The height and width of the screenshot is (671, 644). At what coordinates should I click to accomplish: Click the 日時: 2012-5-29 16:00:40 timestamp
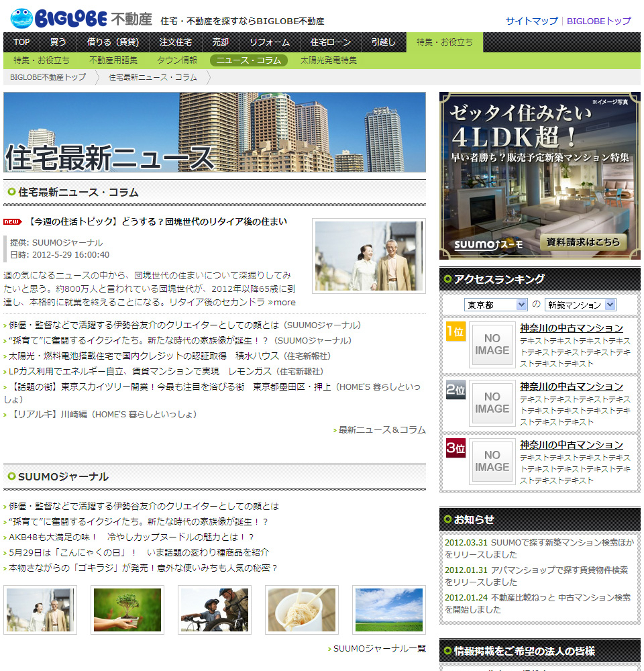pos(60,254)
